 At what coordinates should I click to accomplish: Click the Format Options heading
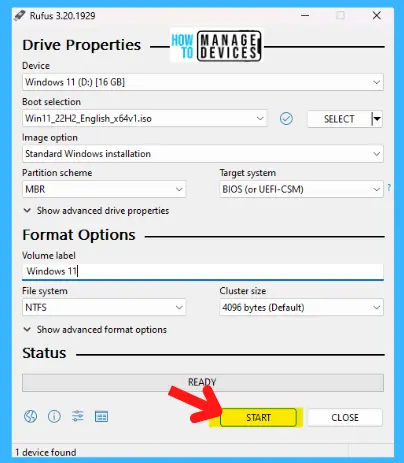[79, 235]
